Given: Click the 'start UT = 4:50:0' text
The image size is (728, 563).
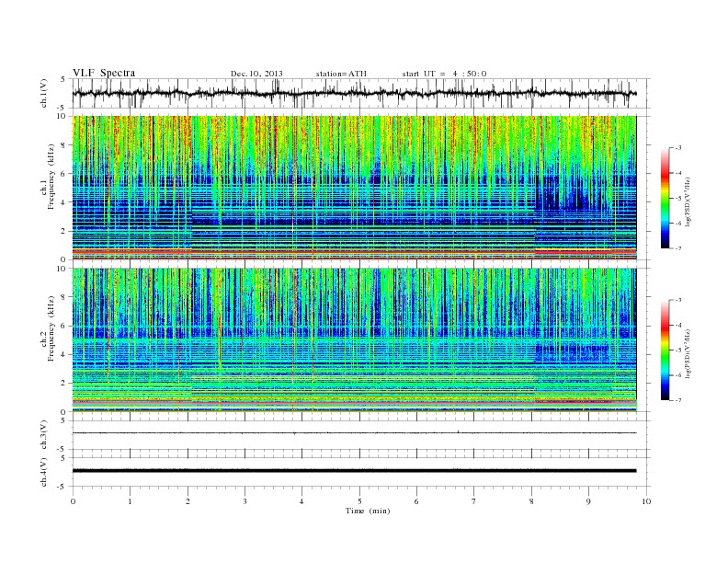Looking at the screenshot, I should (x=444, y=74).
